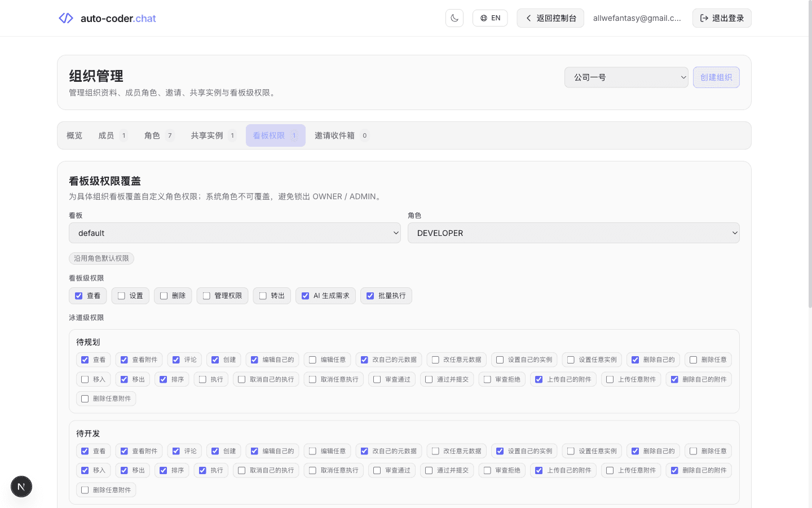Open the 公司一号 organization dropdown
Screen dimensions: 812x508
(x=626, y=77)
